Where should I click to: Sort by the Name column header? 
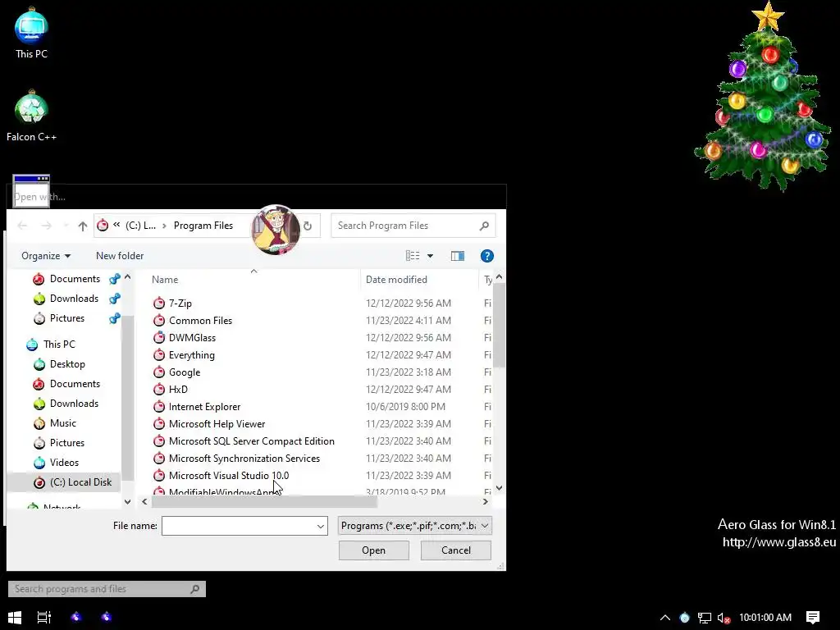pos(165,280)
